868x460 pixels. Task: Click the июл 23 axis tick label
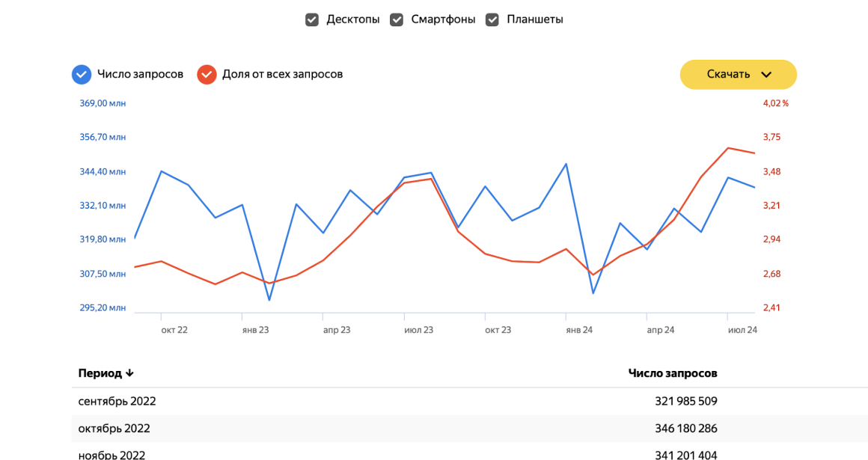pyautogui.click(x=418, y=330)
